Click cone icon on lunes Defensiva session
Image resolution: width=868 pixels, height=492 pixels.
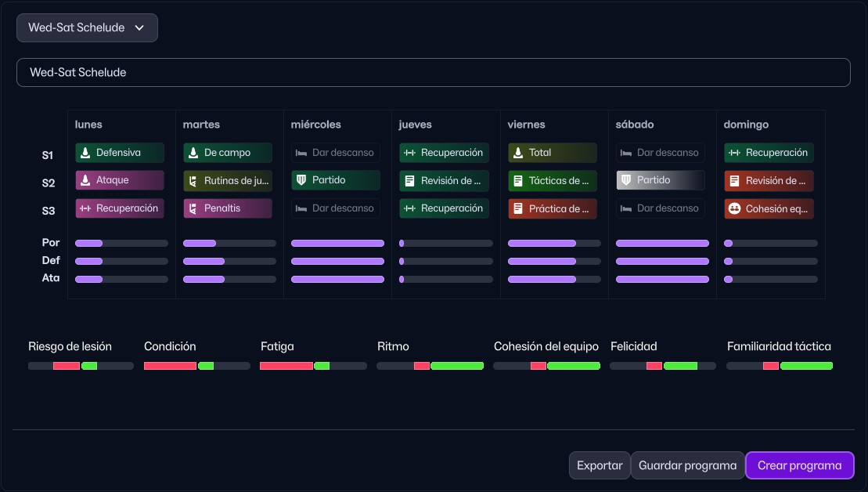click(85, 153)
